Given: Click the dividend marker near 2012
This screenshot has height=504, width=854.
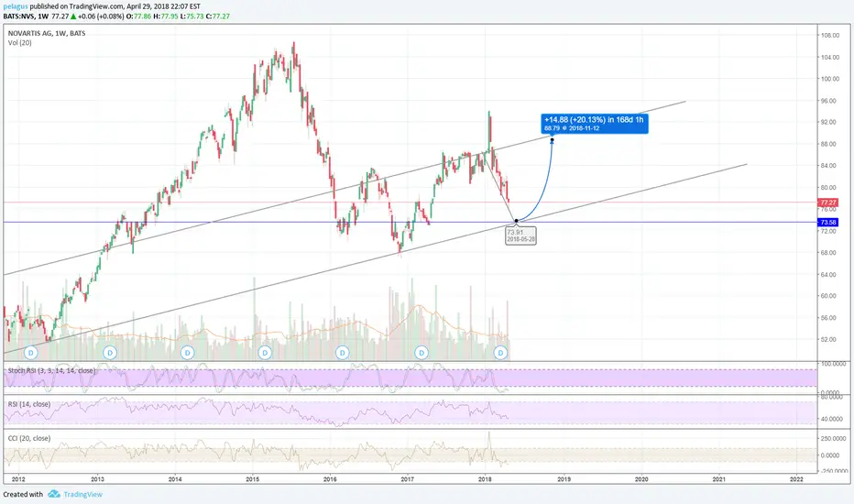Looking at the screenshot, I should (31, 353).
